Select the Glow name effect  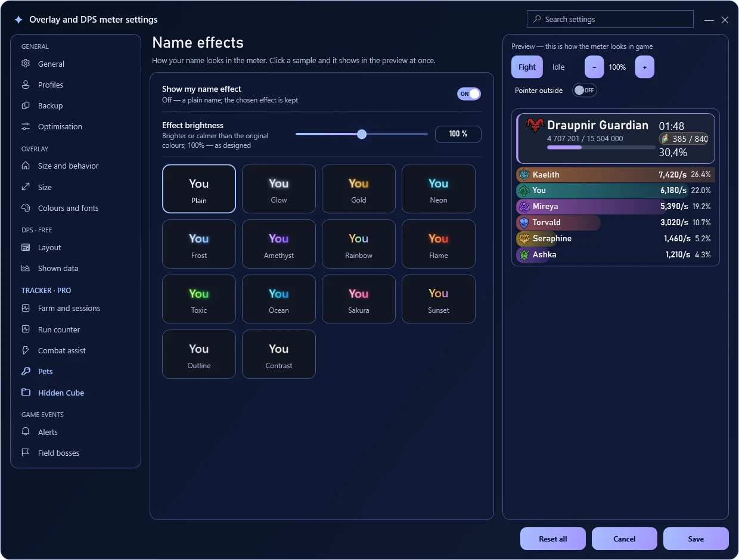[279, 189]
